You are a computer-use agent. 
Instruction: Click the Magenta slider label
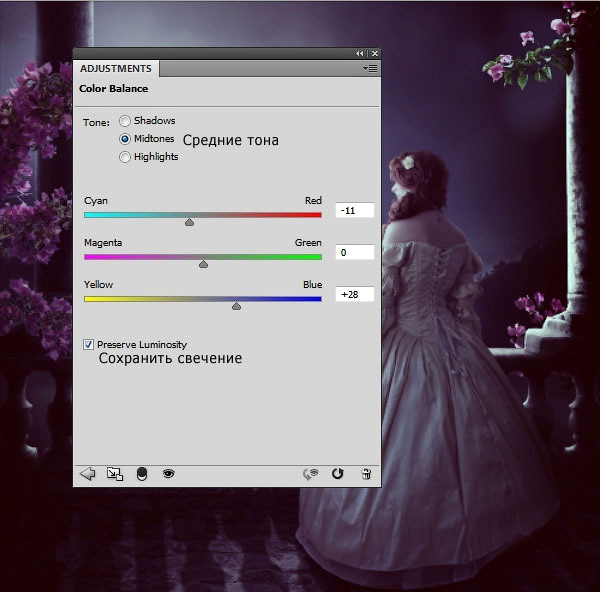103,243
